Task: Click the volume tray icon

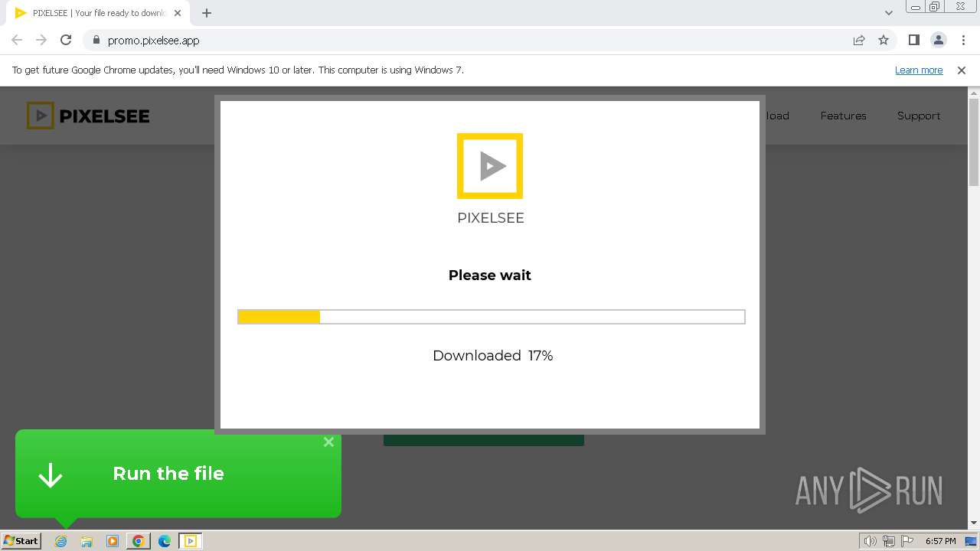Action: point(871,541)
